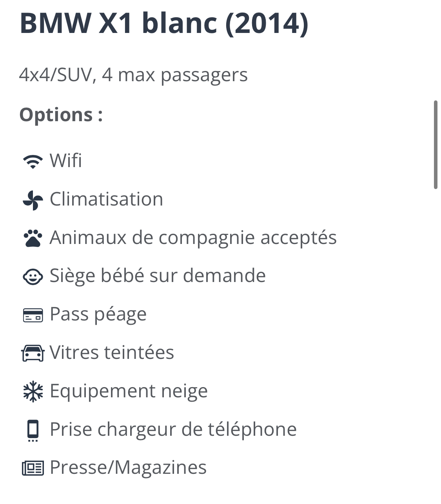
Task: Click the phone charger icon
Action: pyautogui.click(x=33, y=430)
